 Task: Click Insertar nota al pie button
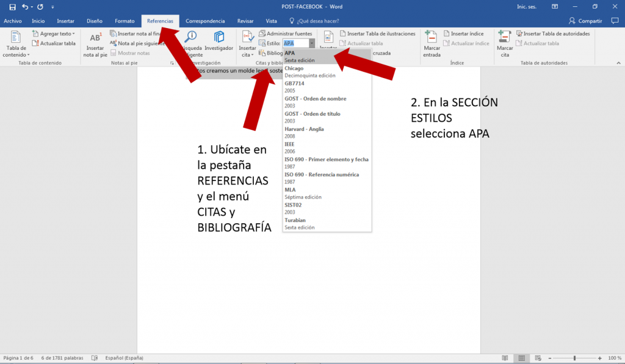(x=95, y=45)
